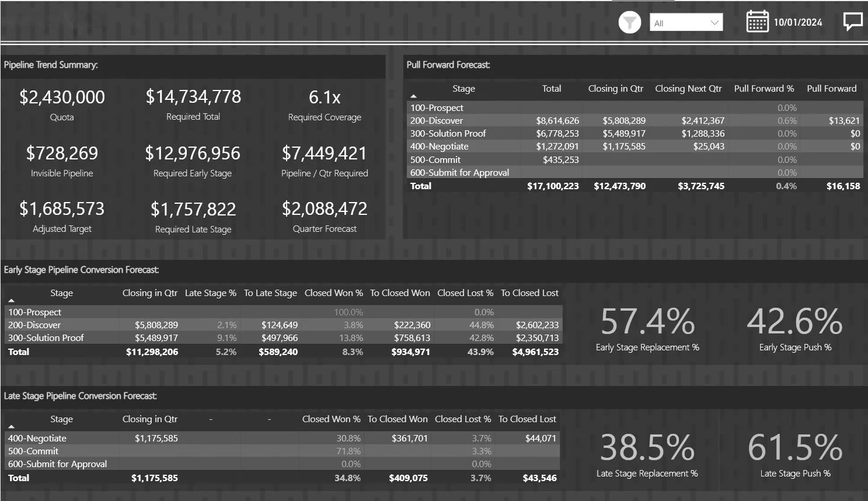Screen dimensions: 868x501
Task: Click the $13,621 Pull Forward cell
Action: (844, 121)
